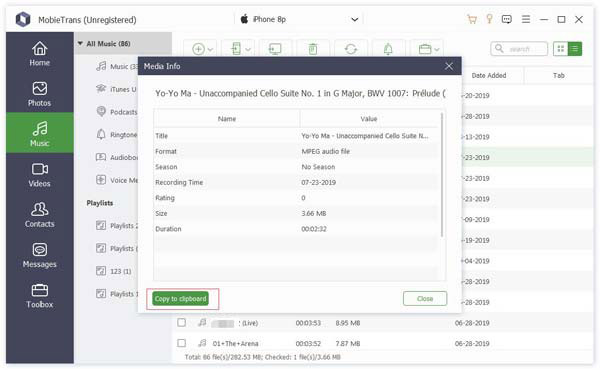Image resolution: width=600 pixels, height=370 pixels.
Task: Click the toolbox briefcase icon in toolbar
Action: pyautogui.click(x=425, y=49)
